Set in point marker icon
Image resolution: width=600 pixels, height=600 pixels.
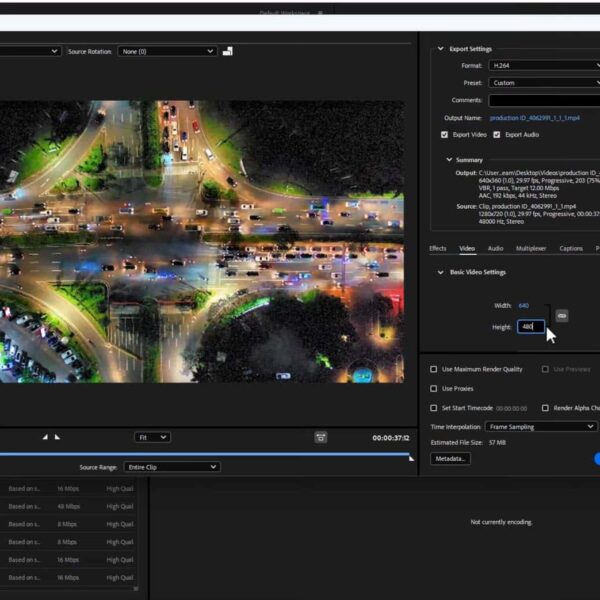45,437
